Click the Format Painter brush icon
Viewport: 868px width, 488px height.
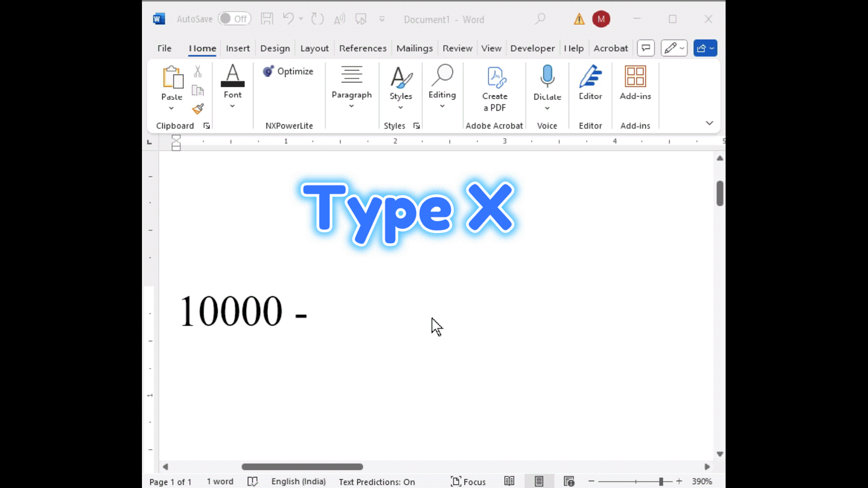click(198, 109)
